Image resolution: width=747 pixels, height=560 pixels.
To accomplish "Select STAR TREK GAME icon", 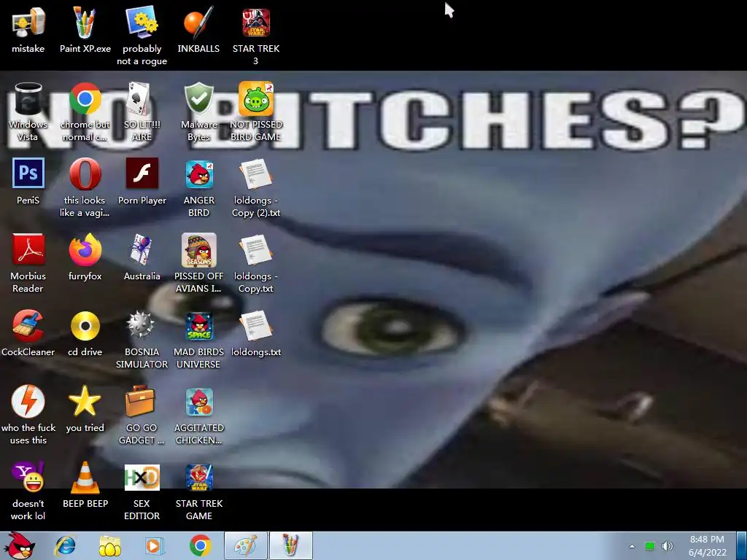I will click(x=198, y=478).
